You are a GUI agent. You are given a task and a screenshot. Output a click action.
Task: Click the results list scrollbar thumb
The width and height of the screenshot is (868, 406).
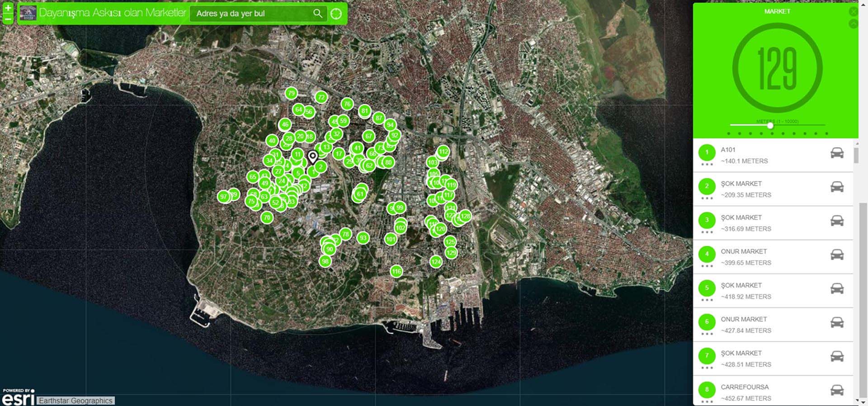pos(856,155)
